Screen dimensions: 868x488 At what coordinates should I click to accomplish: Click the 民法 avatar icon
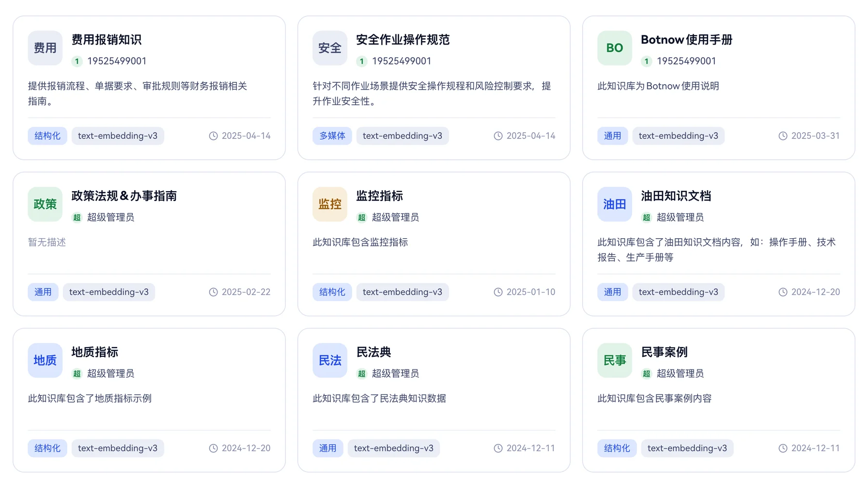point(330,361)
